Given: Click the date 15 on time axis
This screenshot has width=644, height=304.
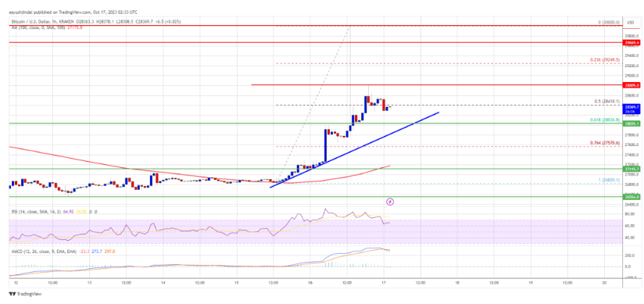Looking at the screenshot, I should click(x=237, y=283).
